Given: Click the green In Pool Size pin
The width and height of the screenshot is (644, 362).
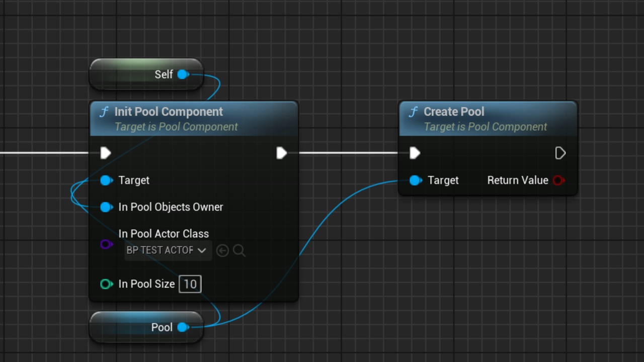Looking at the screenshot, I should pyautogui.click(x=106, y=284).
